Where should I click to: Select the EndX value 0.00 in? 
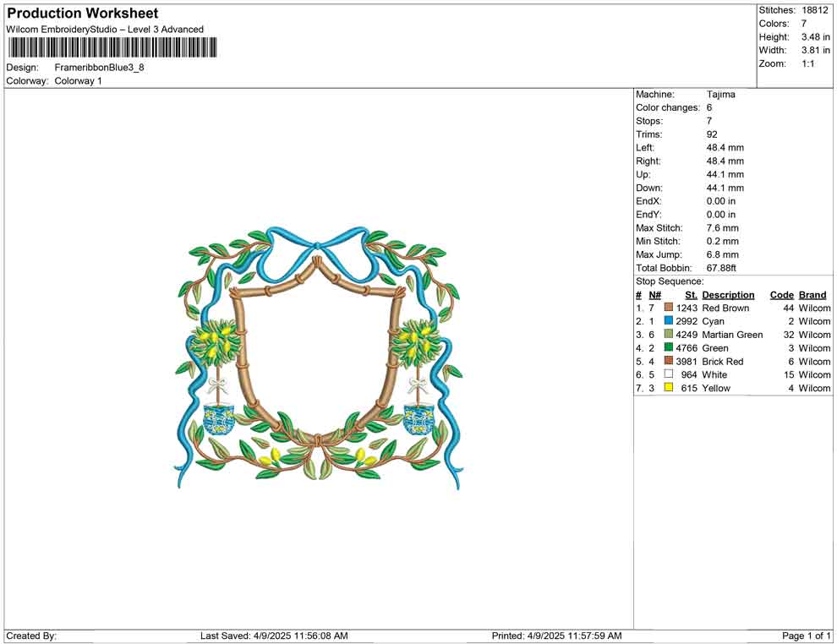720,201
